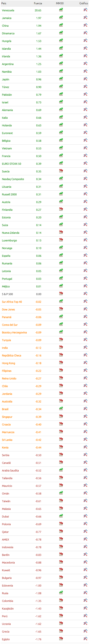Click the MM30 trend icon for Finlandia
The width and height of the screenshot is (90, 644).
pos(61,209)
